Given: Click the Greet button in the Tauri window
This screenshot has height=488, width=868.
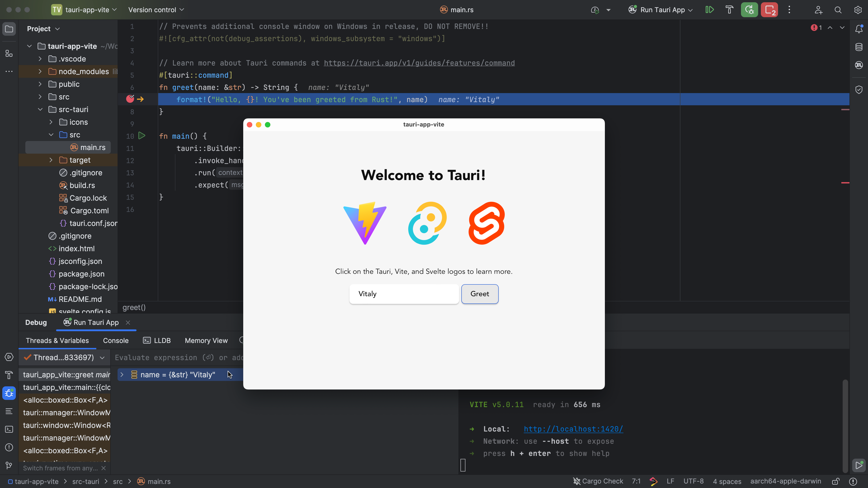Looking at the screenshot, I should [479, 294].
